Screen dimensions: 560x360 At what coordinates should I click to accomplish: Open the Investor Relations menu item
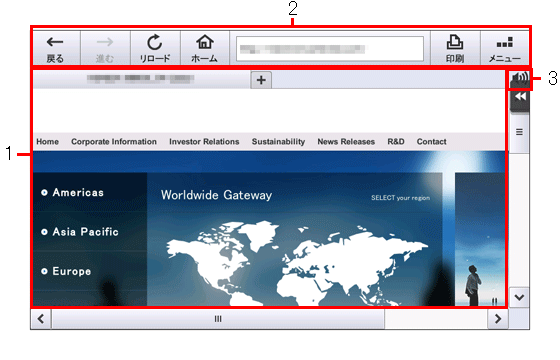click(x=204, y=142)
